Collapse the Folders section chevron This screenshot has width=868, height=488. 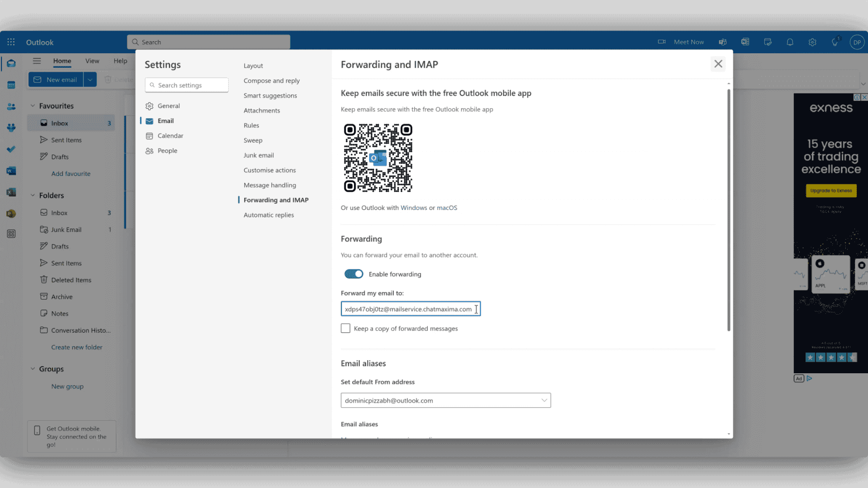click(33, 195)
